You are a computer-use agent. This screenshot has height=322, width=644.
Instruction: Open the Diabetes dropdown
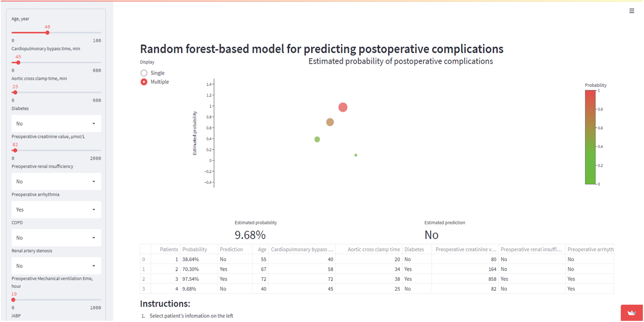(x=56, y=124)
